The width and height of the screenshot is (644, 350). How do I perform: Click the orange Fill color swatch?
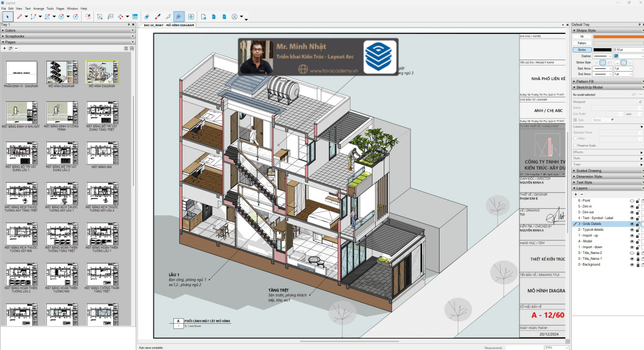[x=619, y=37]
